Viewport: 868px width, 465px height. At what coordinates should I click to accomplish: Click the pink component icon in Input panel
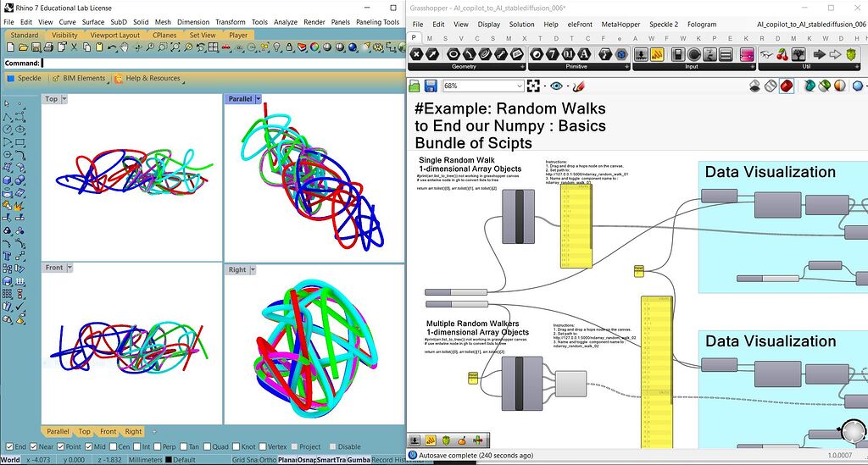(747, 54)
